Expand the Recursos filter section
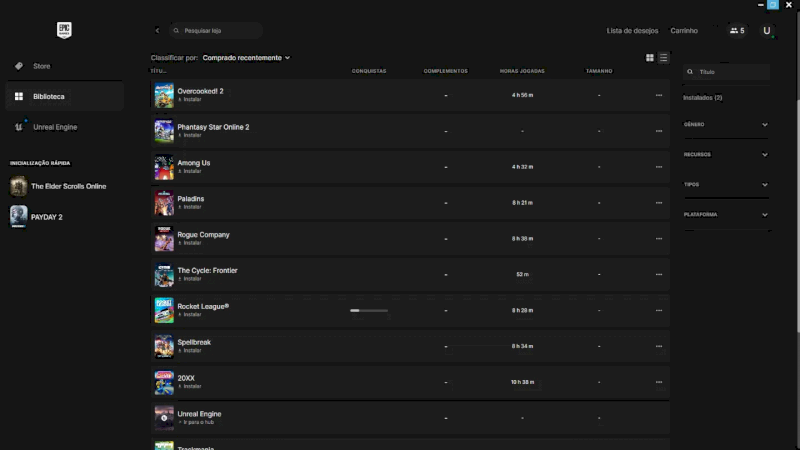 pyautogui.click(x=764, y=155)
